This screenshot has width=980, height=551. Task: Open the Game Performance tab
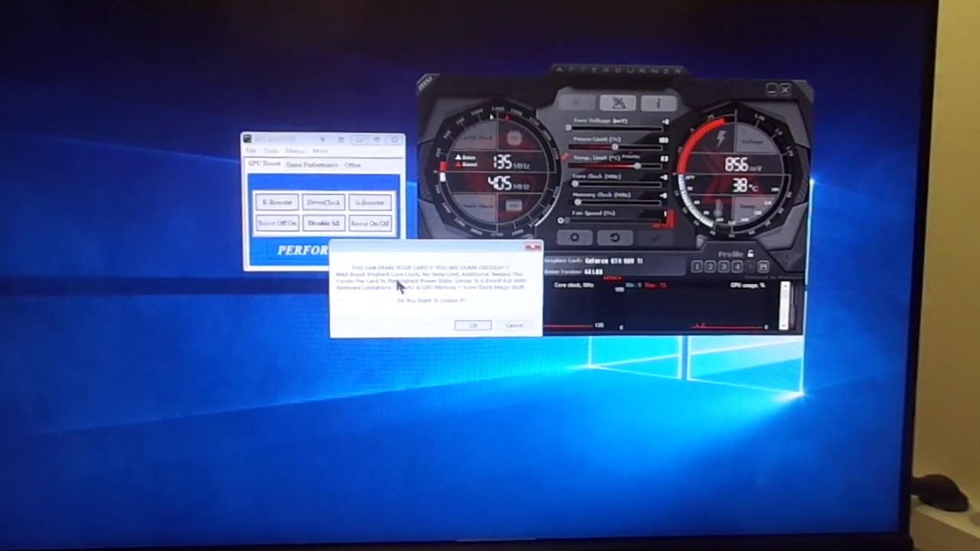(x=312, y=165)
